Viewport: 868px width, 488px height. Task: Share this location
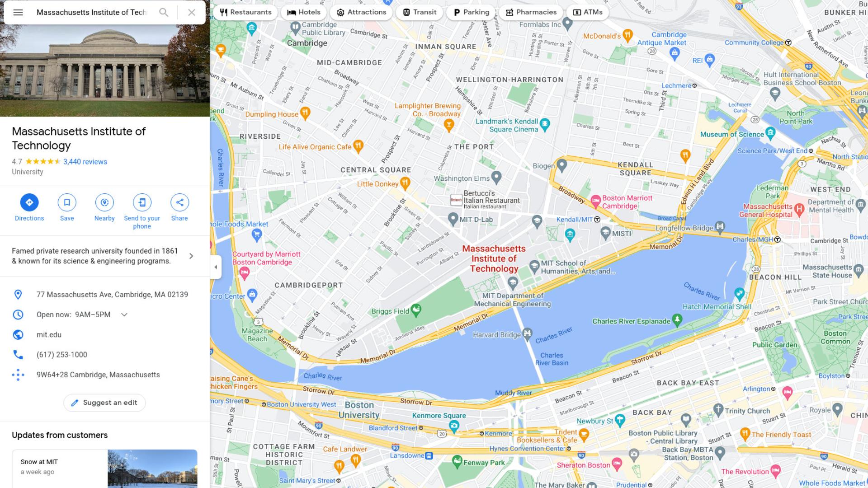(179, 202)
